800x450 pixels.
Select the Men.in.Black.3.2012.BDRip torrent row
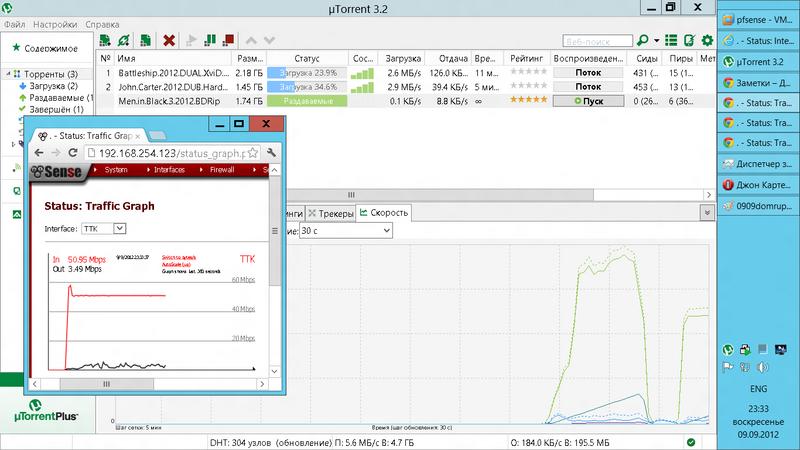coord(406,101)
